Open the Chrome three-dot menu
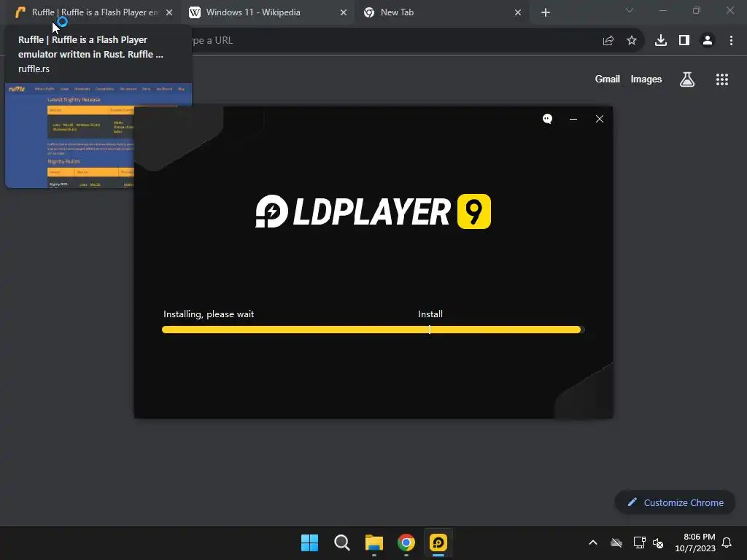Viewport: 747px width, 560px height. [x=731, y=41]
